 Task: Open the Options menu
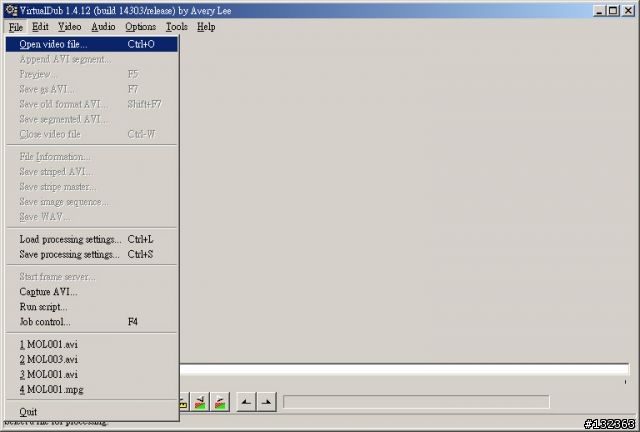click(140, 27)
